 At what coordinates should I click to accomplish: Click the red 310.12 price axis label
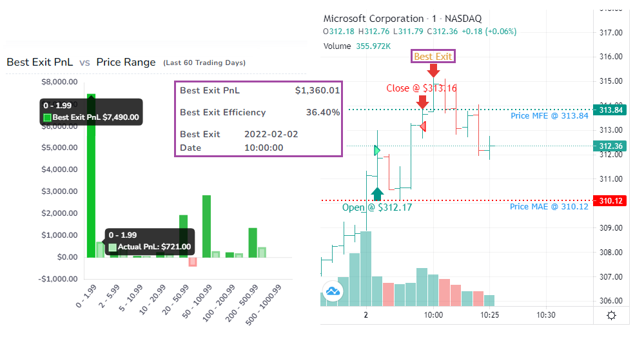[610, 200]
